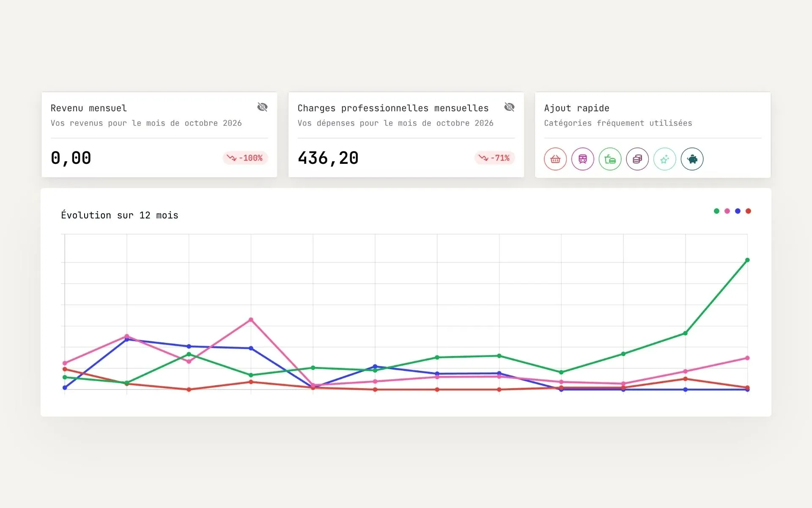Click 'Catégories fréquement utilisées' subtitle
Screen dimensions: 812x508
tap(618, 123)
